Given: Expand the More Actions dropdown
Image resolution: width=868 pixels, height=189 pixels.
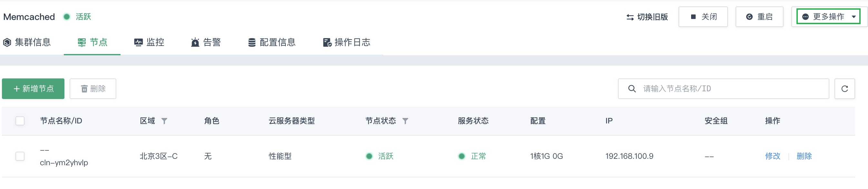Looking at the screenshot, I should click(x=829, y=17).
